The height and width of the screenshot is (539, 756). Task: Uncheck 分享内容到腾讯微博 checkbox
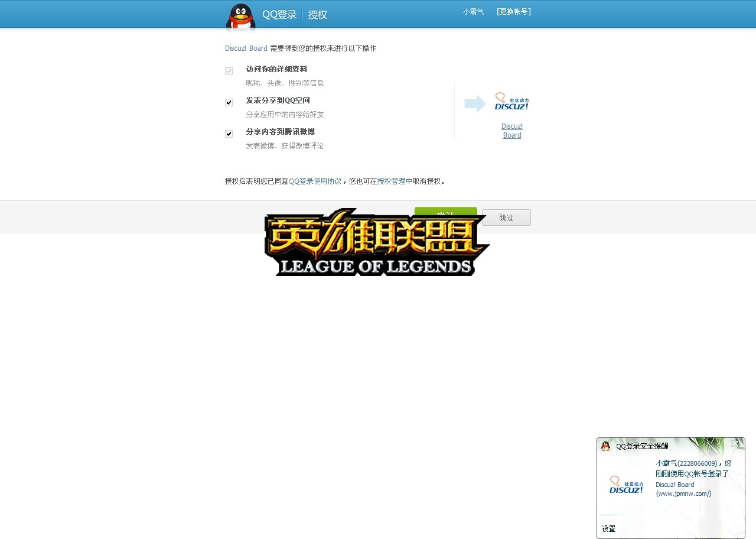(x=229, y=134)
